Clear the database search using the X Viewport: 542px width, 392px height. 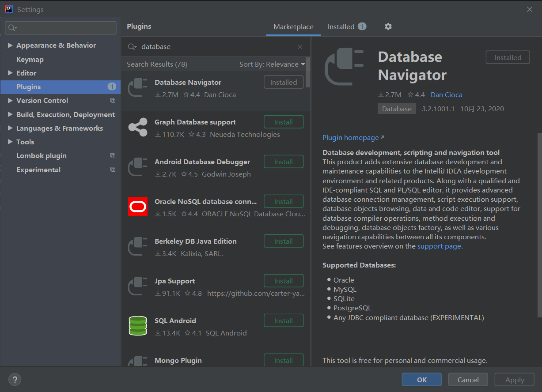point(299,46)
